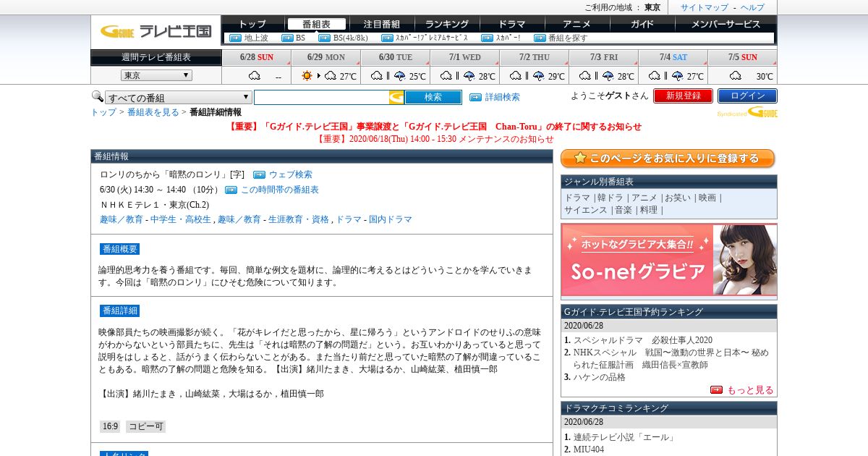The height and width of the screenshot is (456, 868).
Task: Open the ヘルプ link
Action: click(x=752, y=7)
